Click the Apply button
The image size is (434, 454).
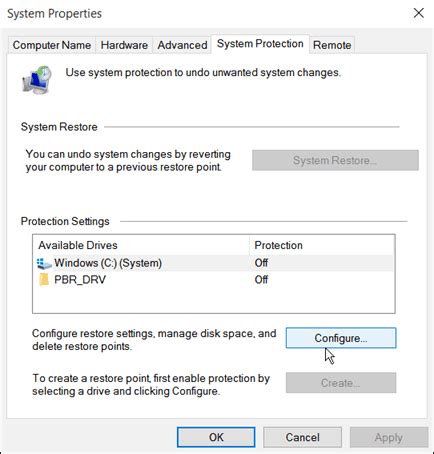389,437
